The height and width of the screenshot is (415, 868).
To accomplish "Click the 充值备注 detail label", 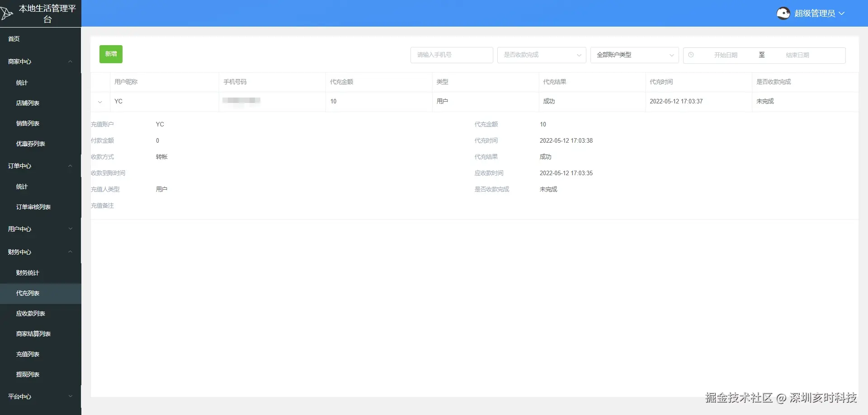I will tap(102, 205).
